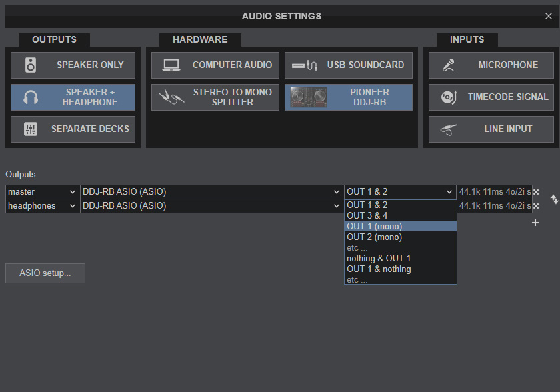Choose USB Soundcard hardware

[x=348, y=65]
